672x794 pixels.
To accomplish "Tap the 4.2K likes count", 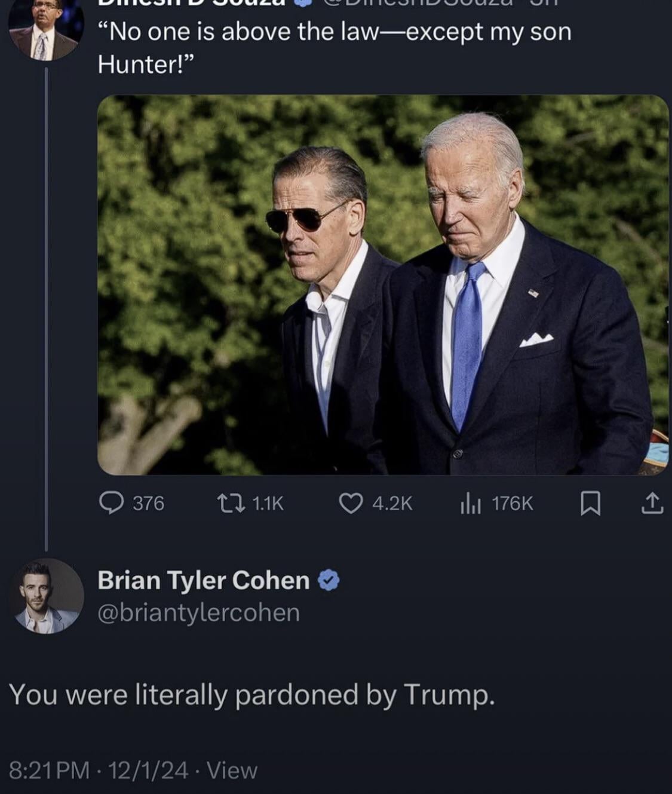I will click(x=392, y=503).
